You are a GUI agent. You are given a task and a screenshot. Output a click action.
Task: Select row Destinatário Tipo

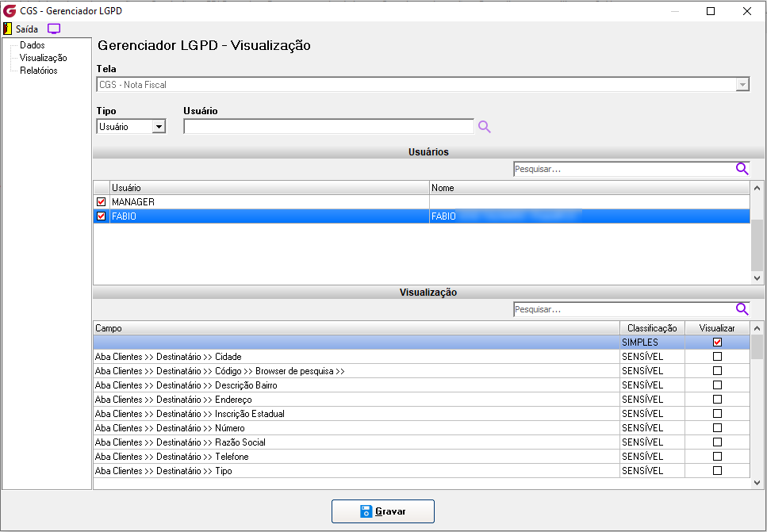point(422,470)
